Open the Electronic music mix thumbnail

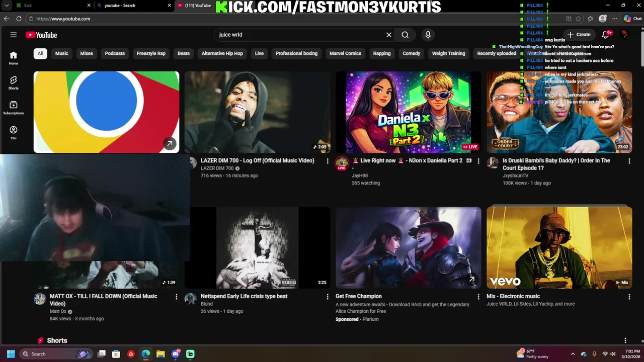tap(559, 248)
